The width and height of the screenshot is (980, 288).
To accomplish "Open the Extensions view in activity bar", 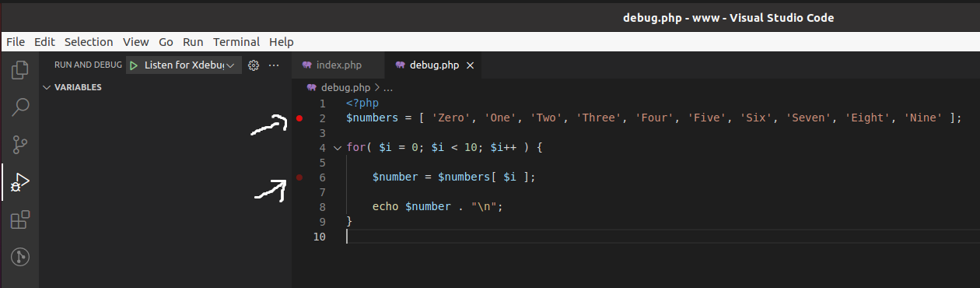I will pyautogui.click(x=19, y=220).
